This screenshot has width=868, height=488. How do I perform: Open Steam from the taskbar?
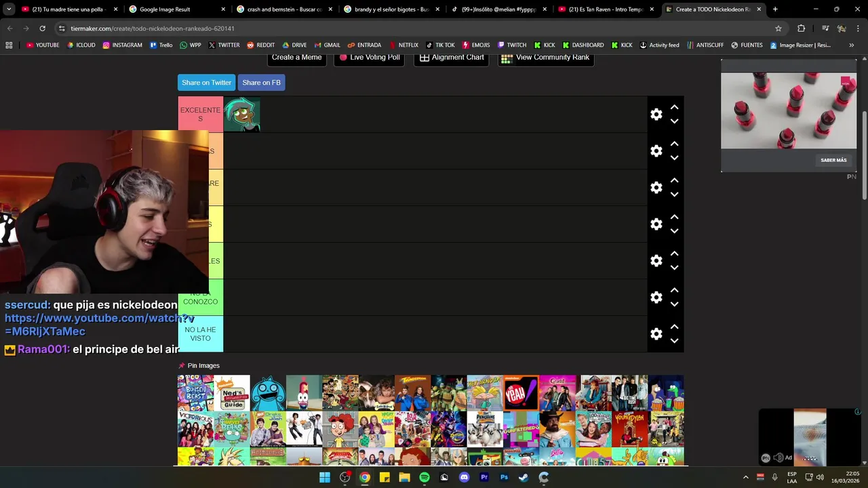tap(524, 477)
